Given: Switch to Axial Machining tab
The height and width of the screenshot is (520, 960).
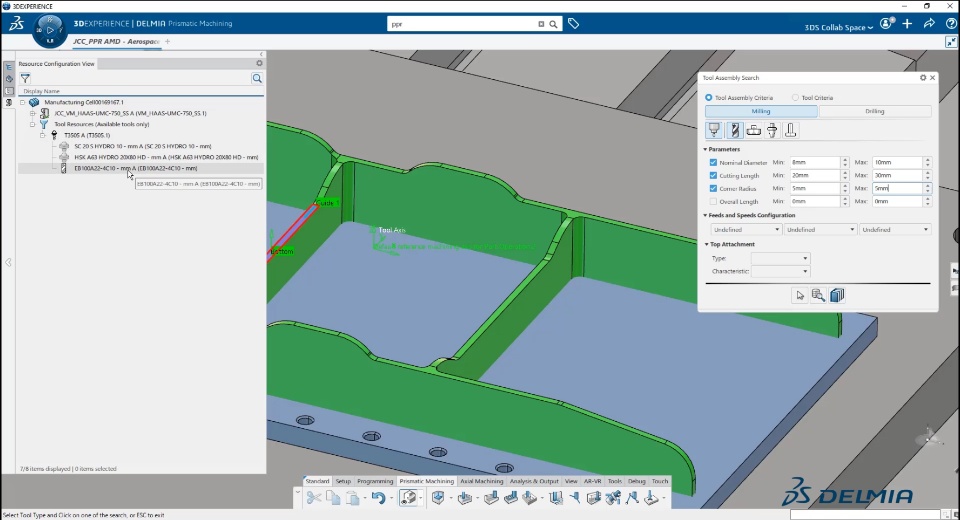Looking at the screenshot, I should (481, 481).
